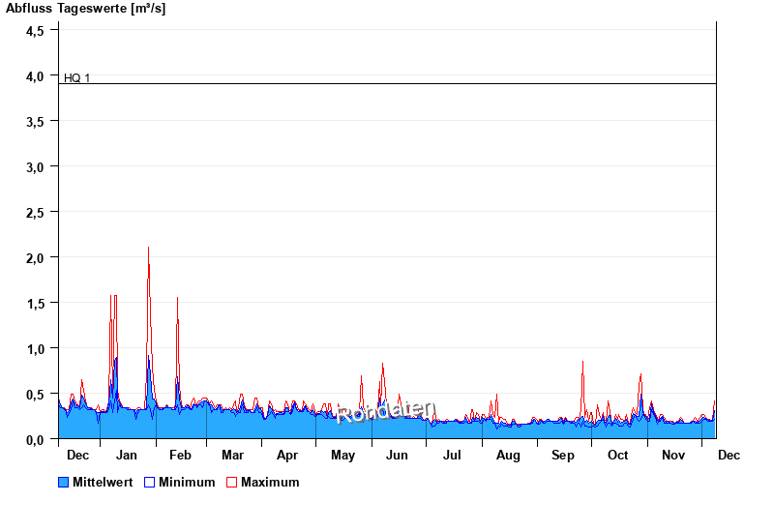Click the Mar label on the time axis
This screenshot has width=774, height=532.
tap(232, 455)
